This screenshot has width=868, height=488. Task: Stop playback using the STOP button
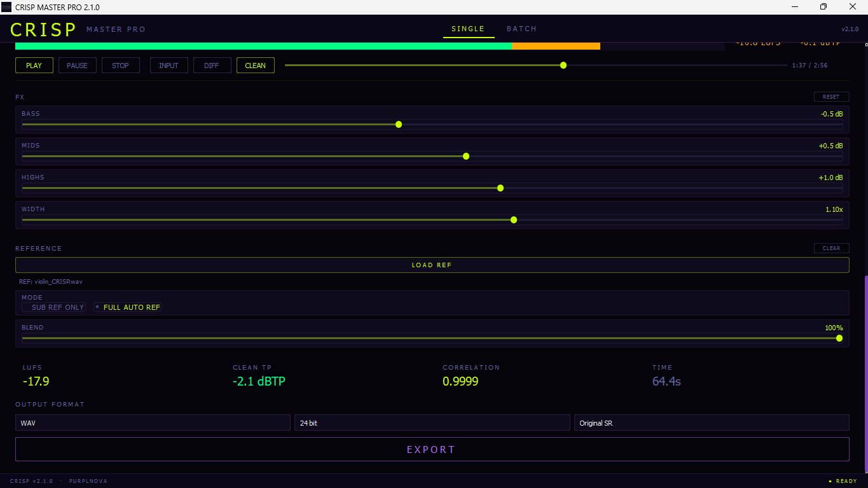[x=120, y=65]
